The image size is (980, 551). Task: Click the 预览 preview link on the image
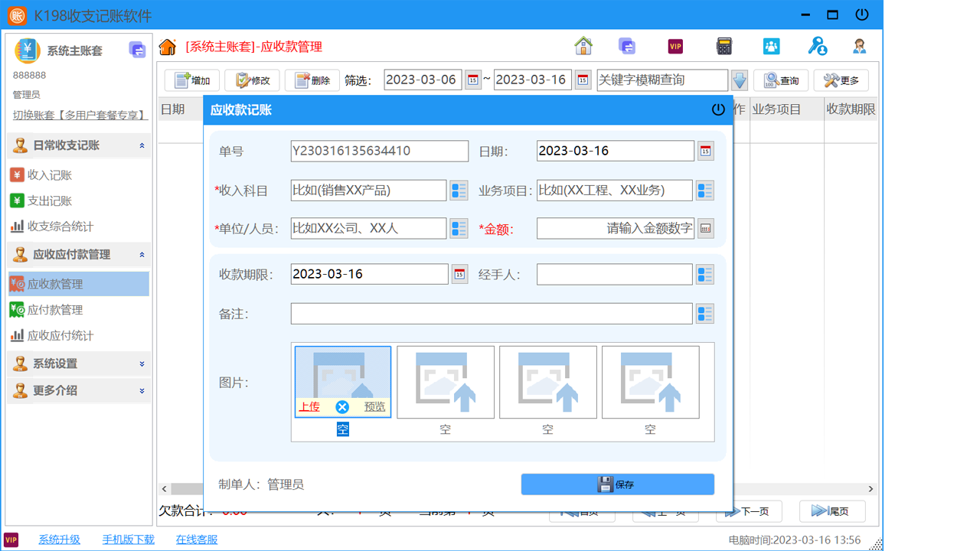point(374,406)
